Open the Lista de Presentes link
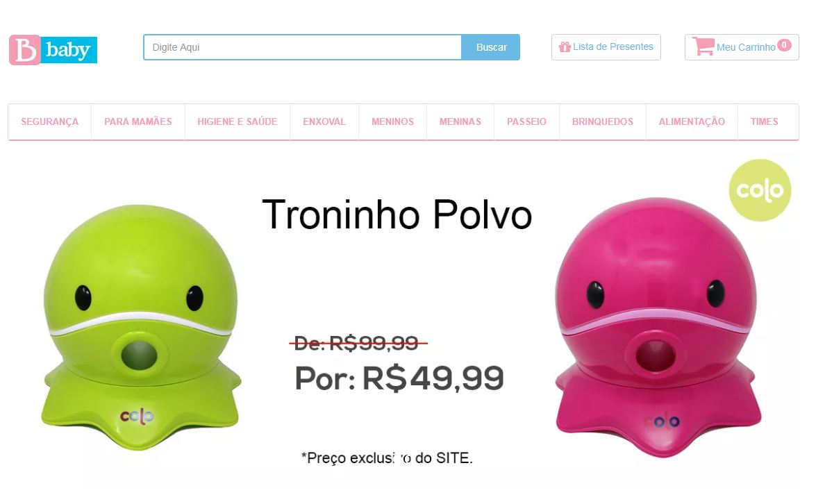This screenshot has height=504, width=816. (x=606, y=47)
